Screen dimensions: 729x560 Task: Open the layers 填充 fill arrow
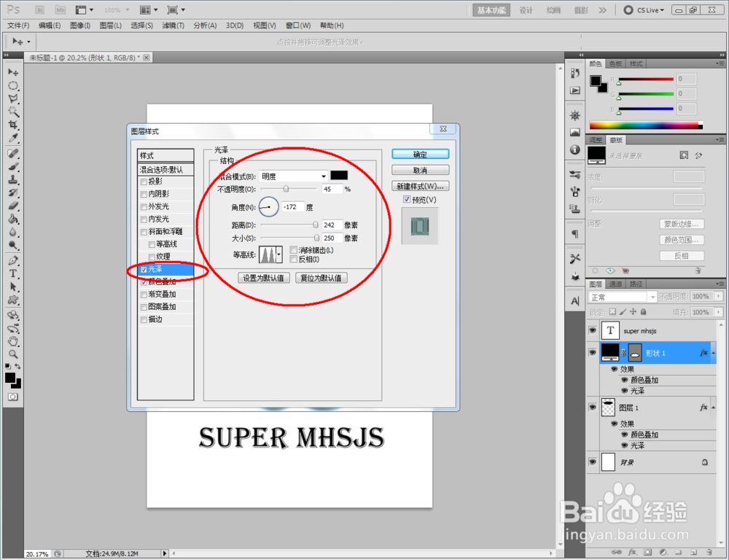(719, 312)
